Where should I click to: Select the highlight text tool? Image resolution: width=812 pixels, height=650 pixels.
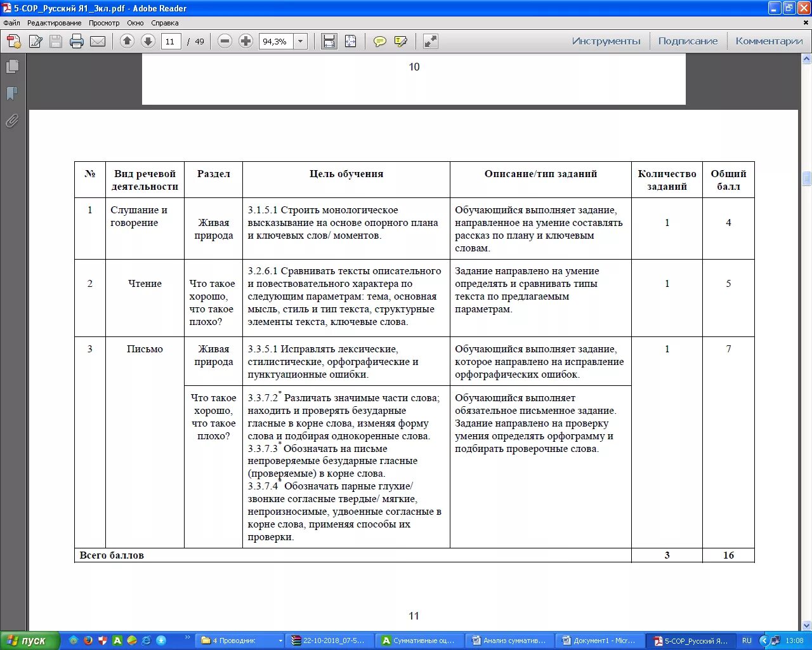(401, 41)
